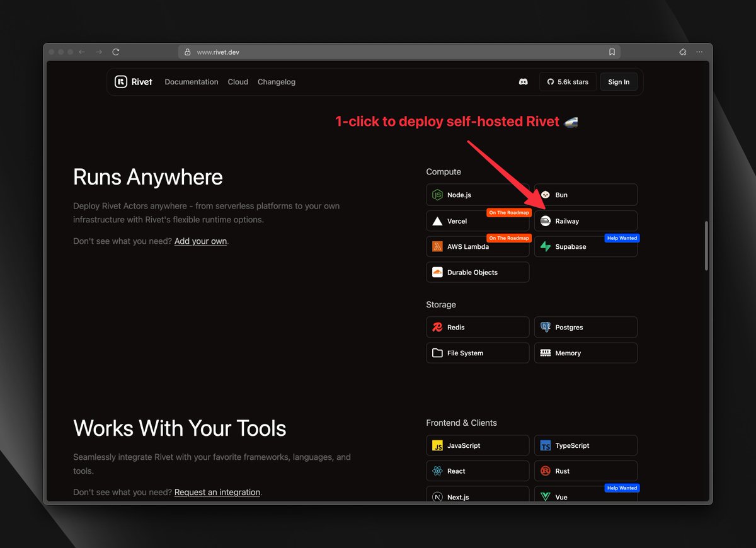
Task: Click the 5.6k stars label
Action: click(x=573, y=82)
